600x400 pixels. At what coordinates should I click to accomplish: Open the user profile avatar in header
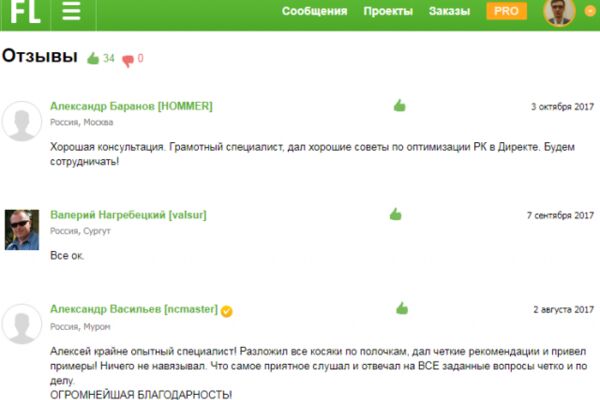coord(559,11)
